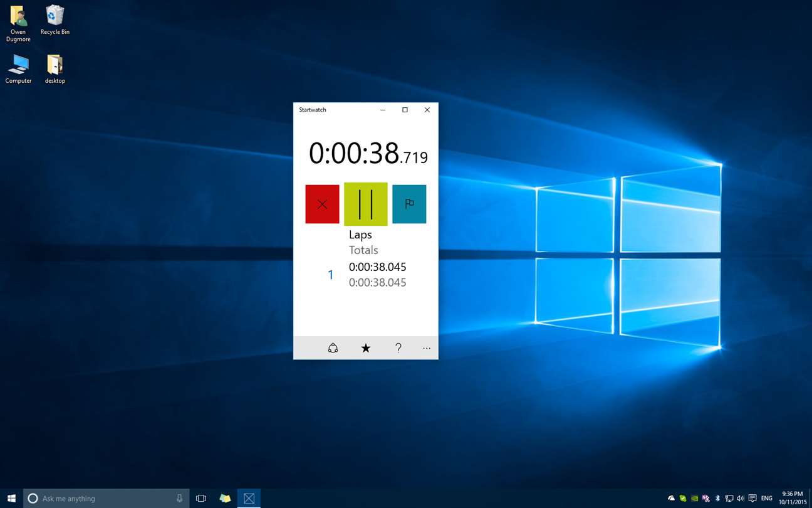This screenshot has height=508, width=812.
Task: Select the Computer desktop icon
Action: click(18, 69)
